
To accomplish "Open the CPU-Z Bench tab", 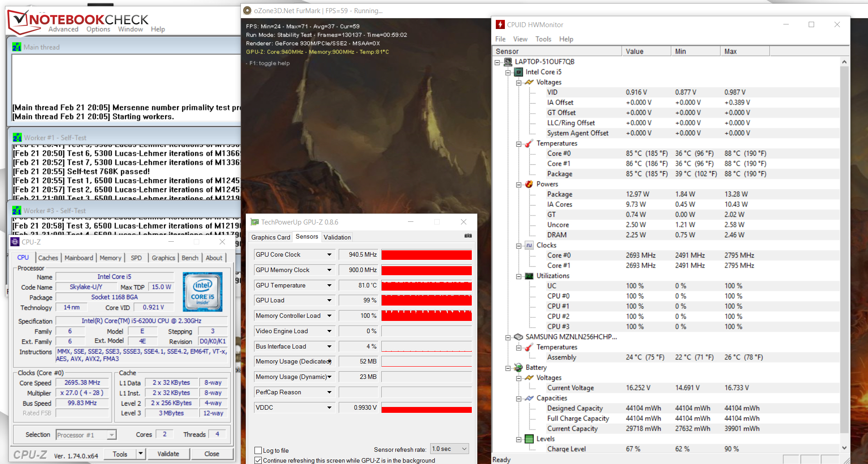I will (190, 258).
